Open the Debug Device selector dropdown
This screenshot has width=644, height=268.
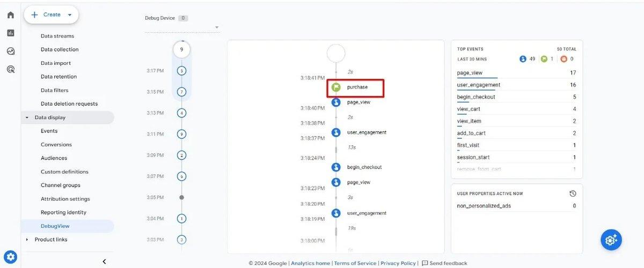pyautogui.click(x=217, y=27)
